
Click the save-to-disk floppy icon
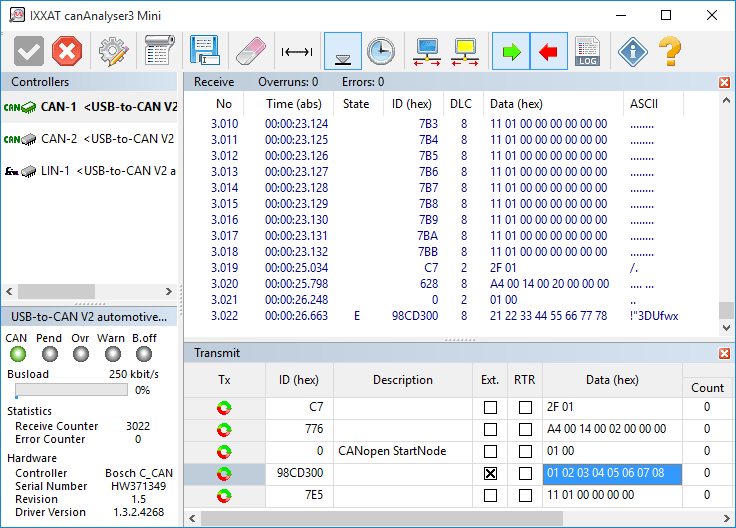tap(205, 50)
